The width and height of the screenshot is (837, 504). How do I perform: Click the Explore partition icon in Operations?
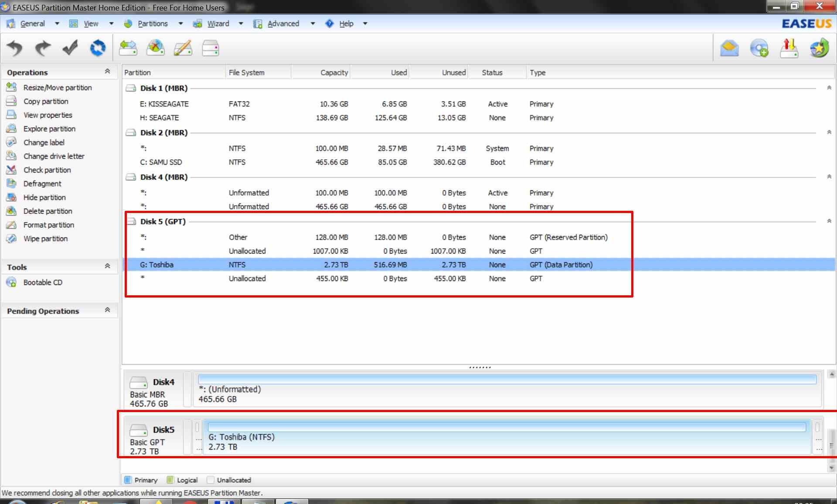coord(11,129)
